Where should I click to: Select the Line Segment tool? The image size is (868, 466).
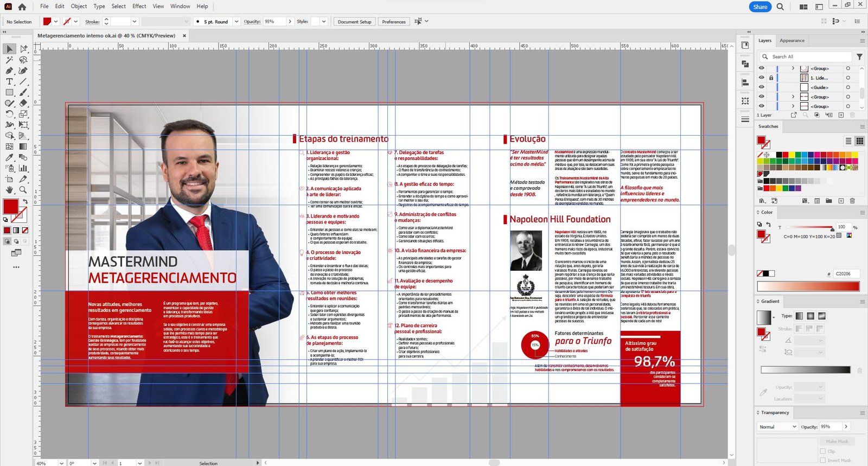pos(23,81)
